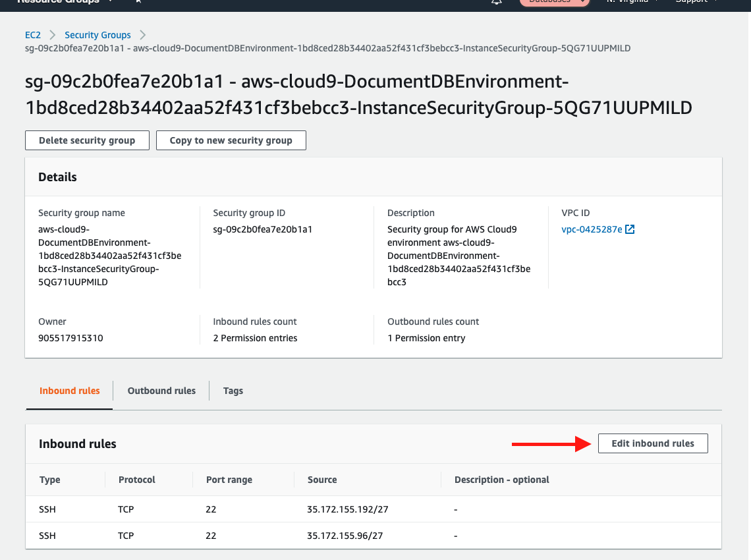
Task: Click the Inbound rules section heading
Action: coord(78,444)
